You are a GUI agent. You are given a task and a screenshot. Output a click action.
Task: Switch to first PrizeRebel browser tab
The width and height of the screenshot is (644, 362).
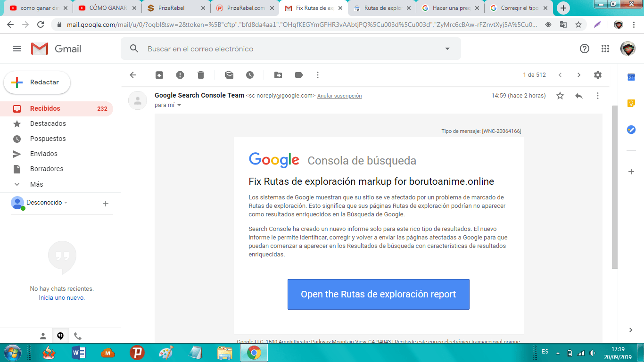pyautogui.click(x=175, y=8)
